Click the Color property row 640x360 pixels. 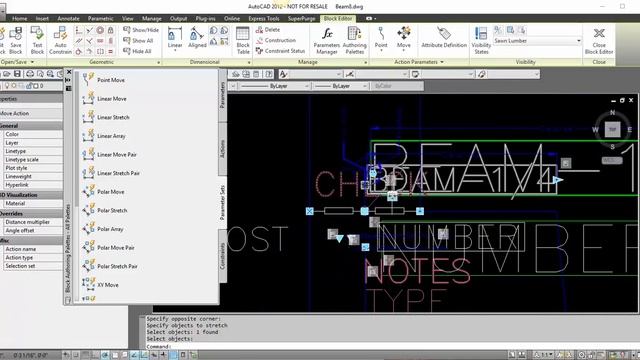tap(32, 134)
